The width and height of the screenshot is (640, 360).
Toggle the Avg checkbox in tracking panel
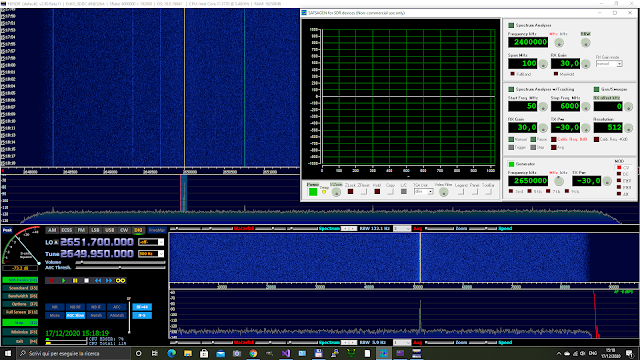point(553,147)
